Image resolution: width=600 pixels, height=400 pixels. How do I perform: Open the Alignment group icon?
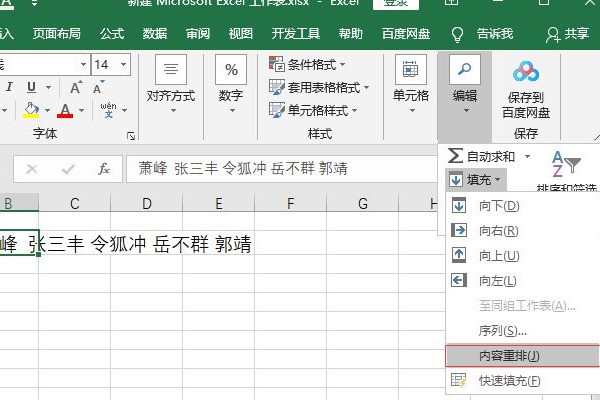point(171,72)
